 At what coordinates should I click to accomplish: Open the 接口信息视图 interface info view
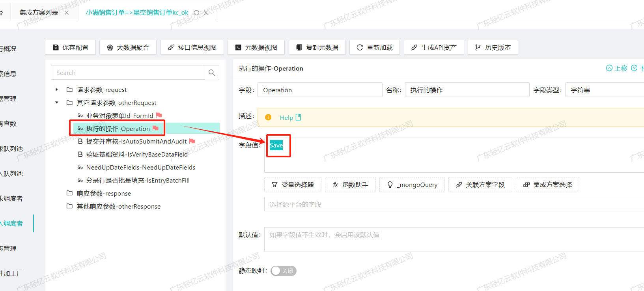(x=192, y=47)
